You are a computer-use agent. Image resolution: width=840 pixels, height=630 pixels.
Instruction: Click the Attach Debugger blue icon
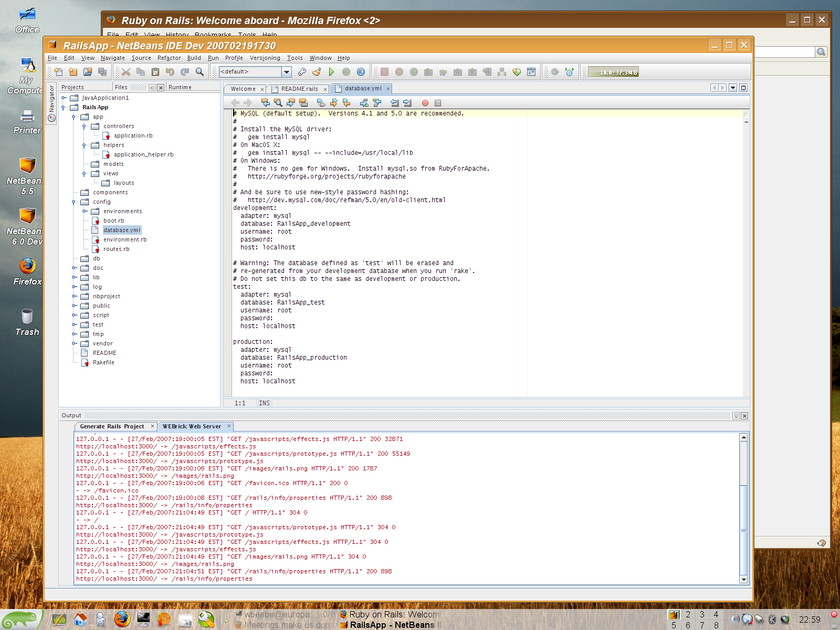tap(361, 72)
